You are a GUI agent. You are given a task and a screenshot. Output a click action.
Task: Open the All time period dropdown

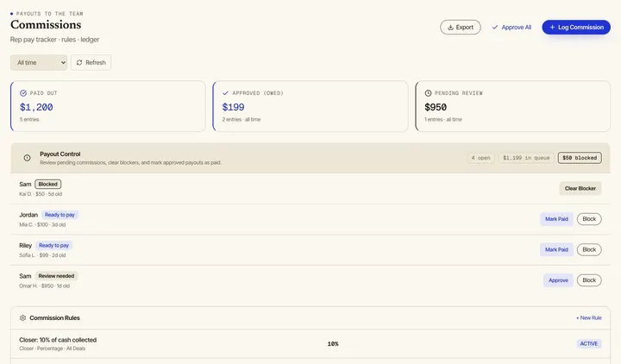pyautogui.click(x=39, y=63)
